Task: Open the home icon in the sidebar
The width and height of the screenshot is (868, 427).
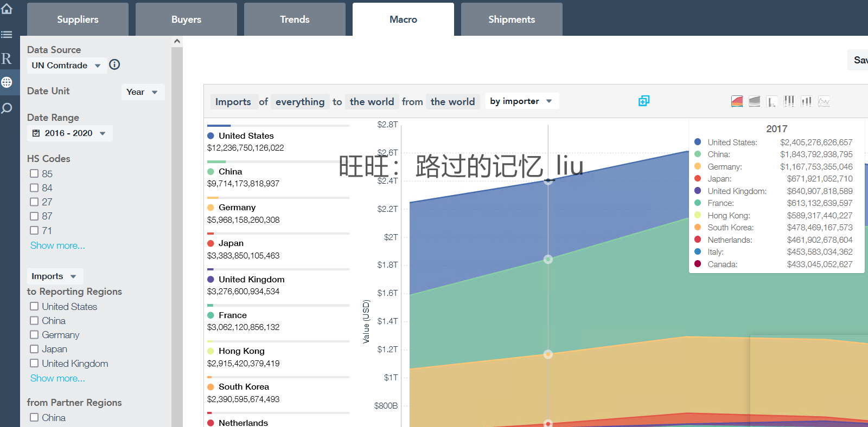Action: coord(7,9)
